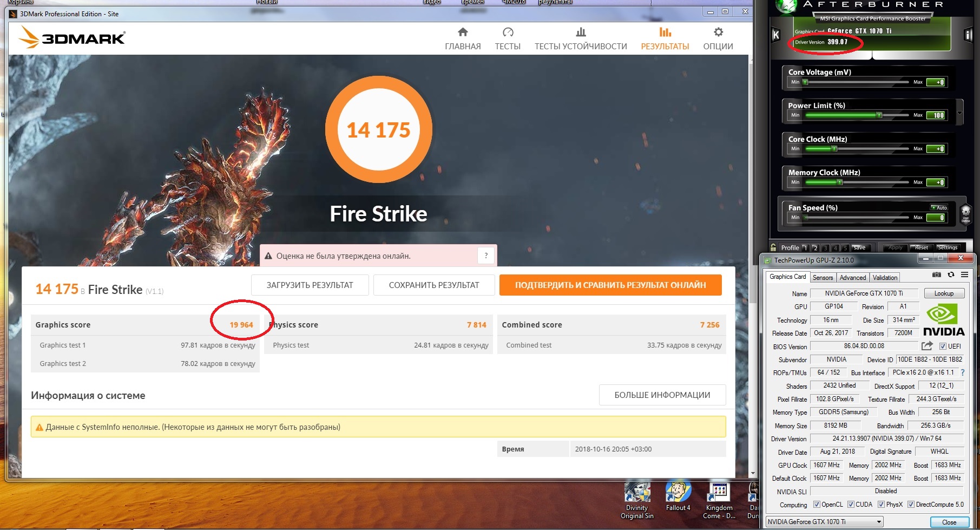Toggle the OpenCL checkbox in GPU-Z
This screenshot has height=530, width=980.
(x=817, y=505)
